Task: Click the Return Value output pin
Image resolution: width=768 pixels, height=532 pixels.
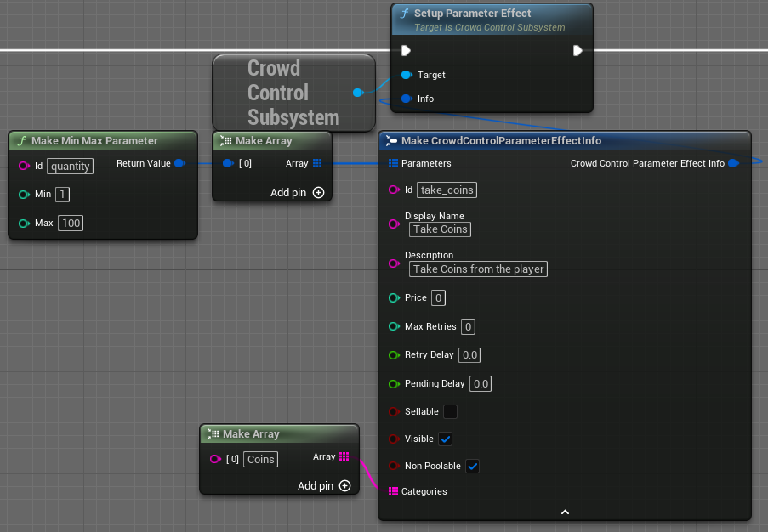Action: 179,163
